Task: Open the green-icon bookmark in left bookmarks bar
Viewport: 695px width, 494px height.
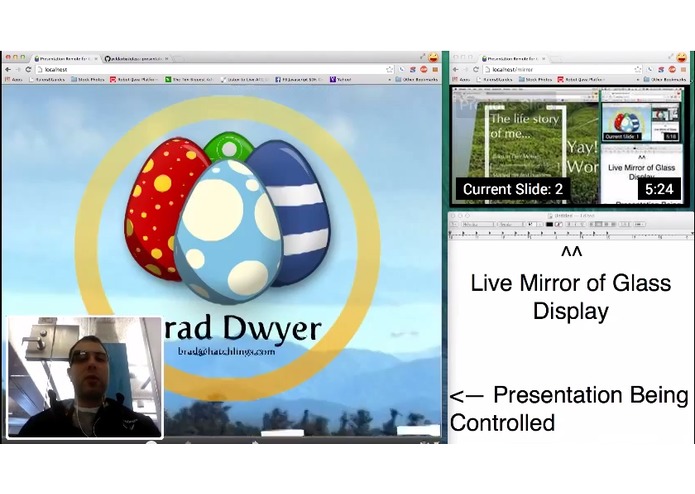Action: [189, 80]
